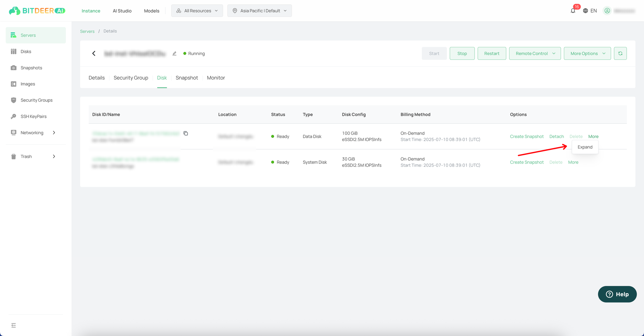The height and width of the screenshot is (336, 644).
Task: Click the Servers sidebar icon
Action: [13, 35]
